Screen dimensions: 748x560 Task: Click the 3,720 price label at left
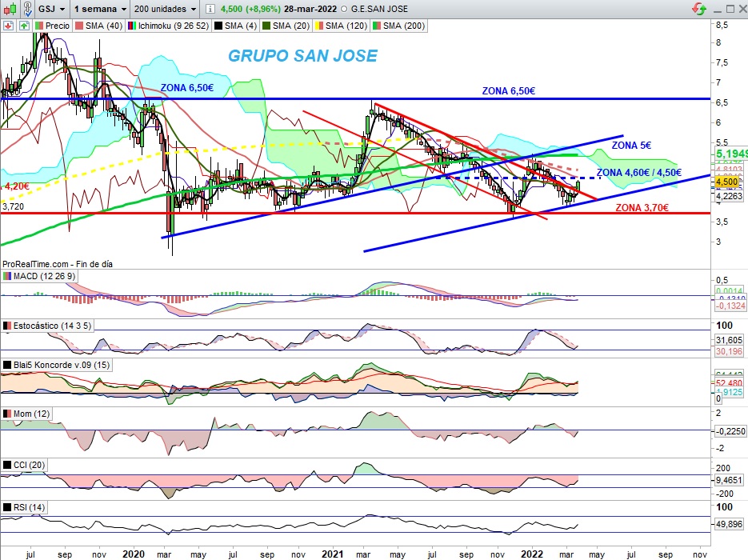[x=13, y=206]
